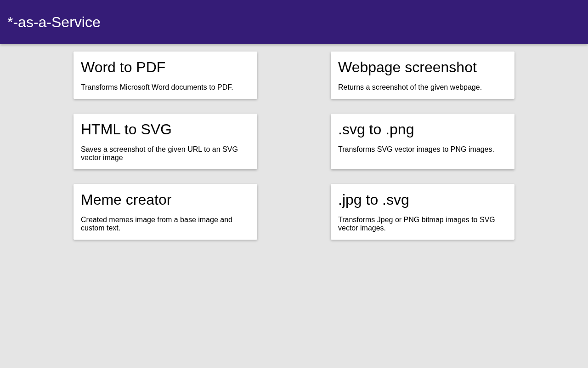Select the .jpg to .svg heading
The width and height of the screenshot is (588, 368).
373,200
